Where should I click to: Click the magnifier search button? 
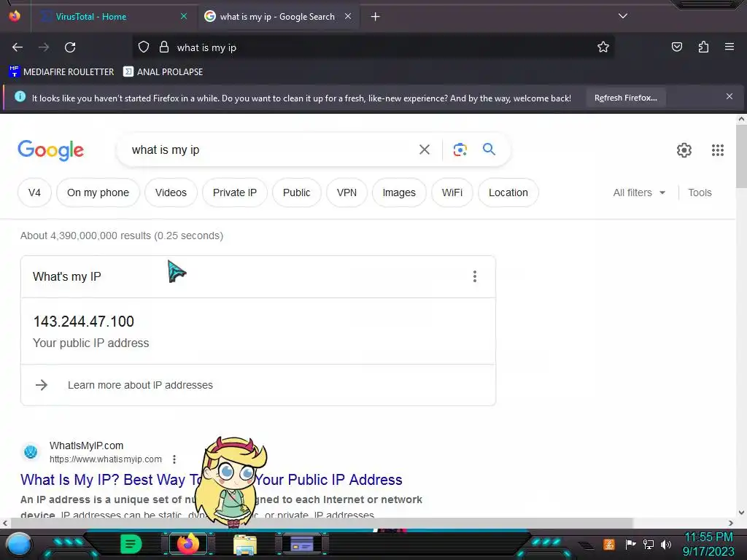489,149
